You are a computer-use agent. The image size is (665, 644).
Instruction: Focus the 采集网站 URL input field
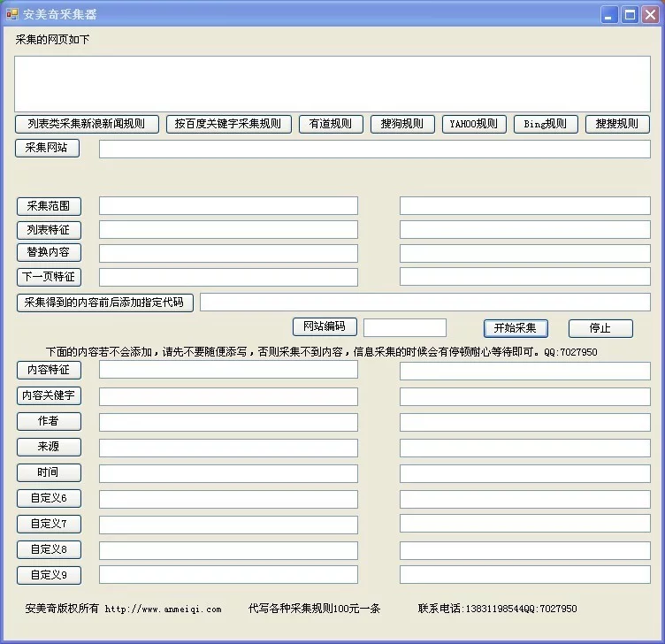pyautogui.click(x=375, y=149)
